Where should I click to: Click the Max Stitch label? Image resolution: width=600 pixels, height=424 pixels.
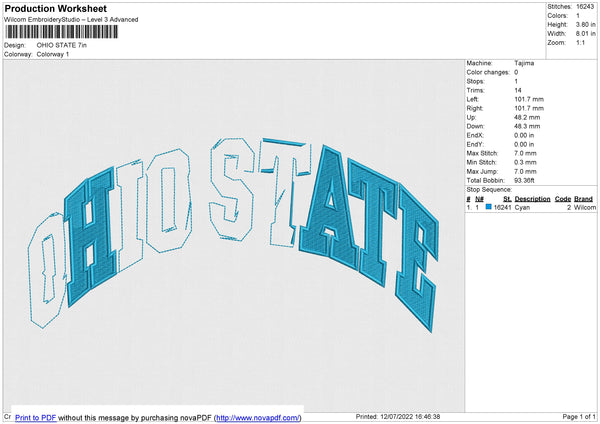click(482, 153)
